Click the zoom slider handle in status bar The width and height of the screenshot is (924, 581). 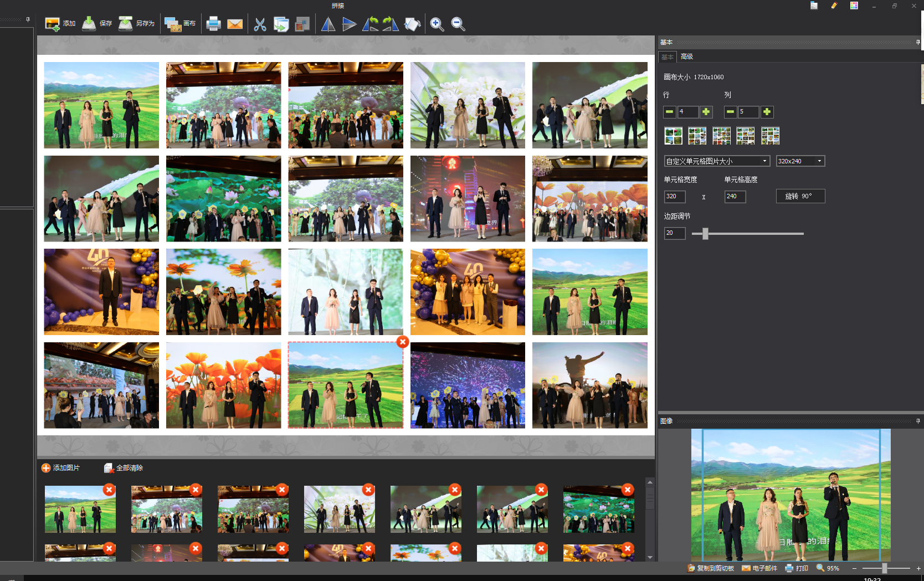(x=885, y=568)
